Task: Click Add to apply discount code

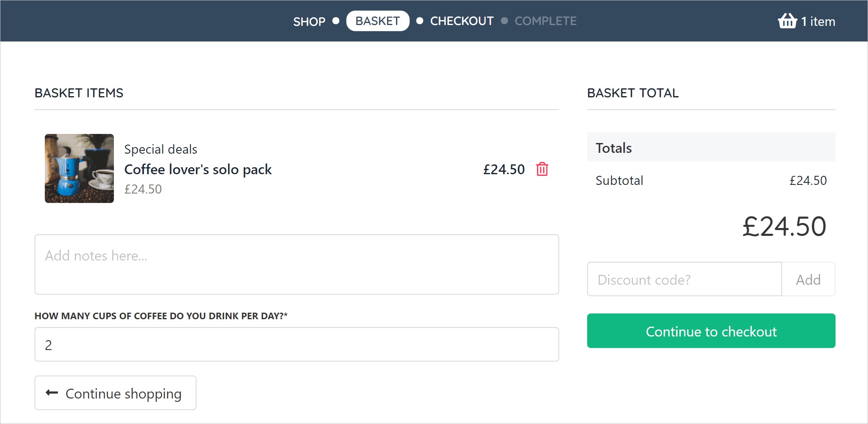Action: (808, 279)
